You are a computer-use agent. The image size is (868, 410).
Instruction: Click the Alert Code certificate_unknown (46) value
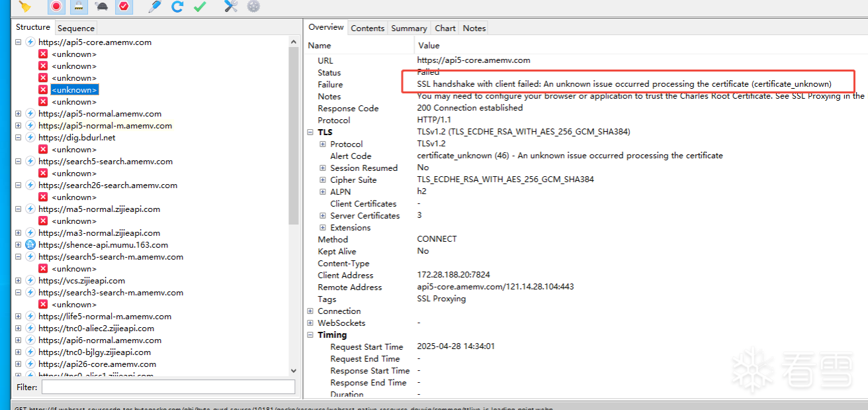(570, 155)
